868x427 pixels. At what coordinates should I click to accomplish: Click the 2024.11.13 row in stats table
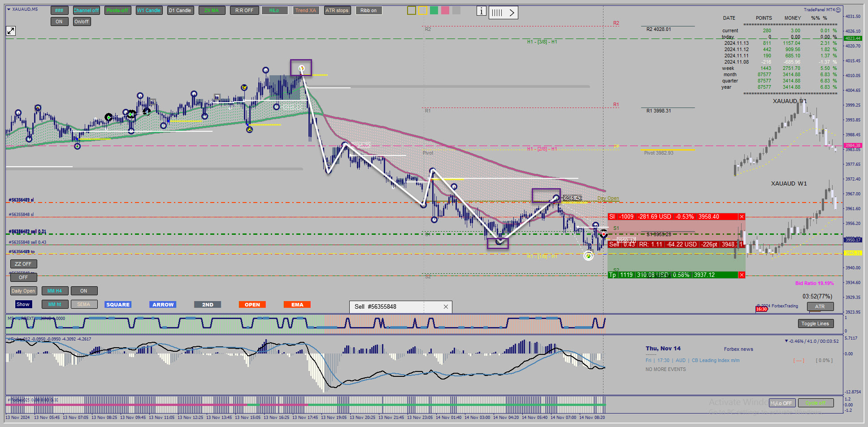(x=780, y=43)
